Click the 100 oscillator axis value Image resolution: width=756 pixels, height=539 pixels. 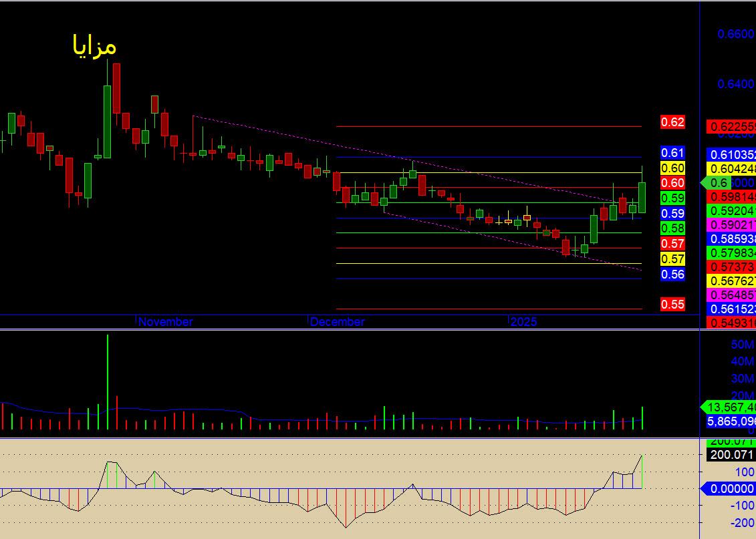coord(745,472)
